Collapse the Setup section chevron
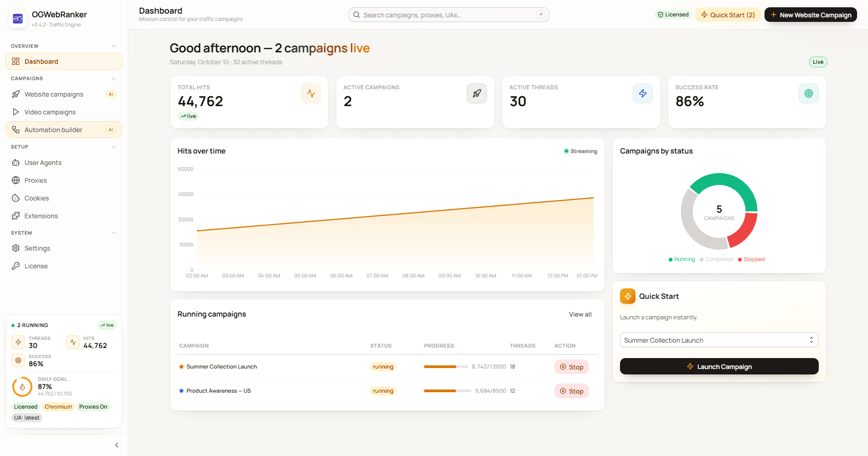This screenshot has height=456, width=868. 114,147
